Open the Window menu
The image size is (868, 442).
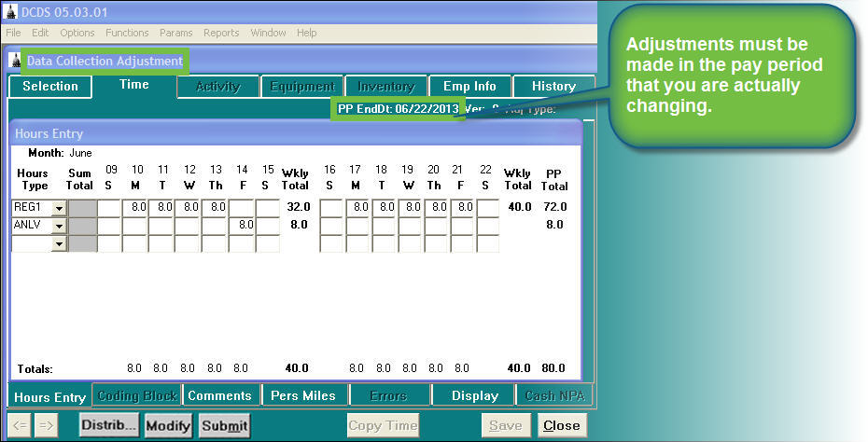(268, 33)
